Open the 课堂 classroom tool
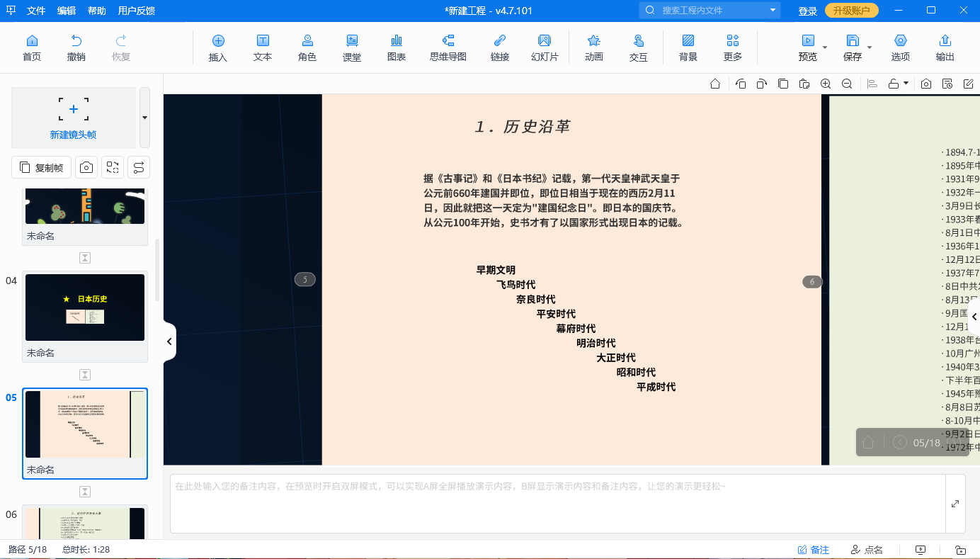This screenshot has width=980, height=559. pos(352,47)
